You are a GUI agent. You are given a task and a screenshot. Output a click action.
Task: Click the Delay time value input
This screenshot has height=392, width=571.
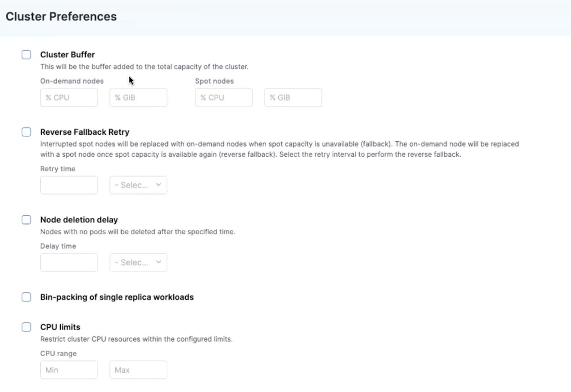pos(69,262)
